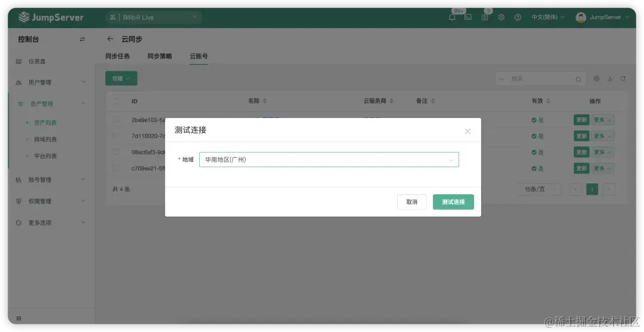Switch to the 同步策略 tab
The image size is (644, 332).
click(160, 56)
